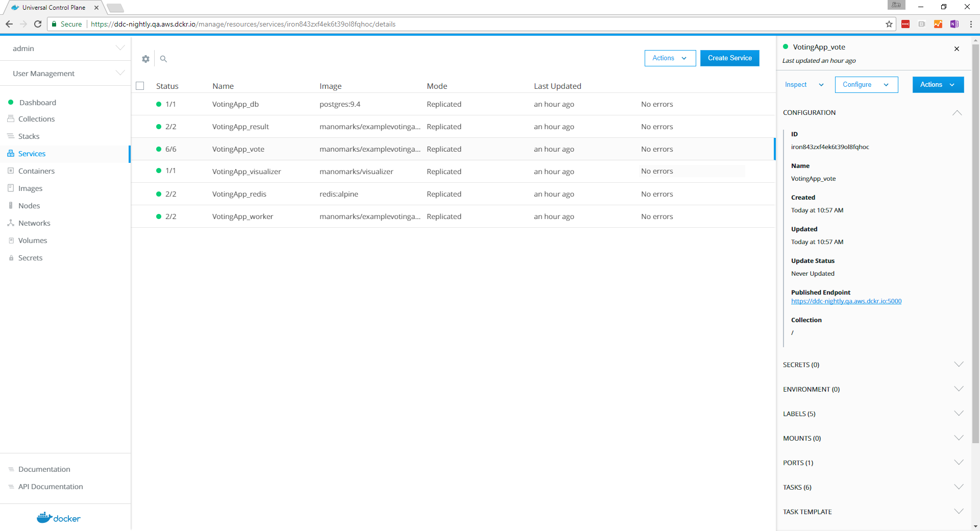
Task: Close the VotingApp_vote details panel
Action: tap(957, 49)
